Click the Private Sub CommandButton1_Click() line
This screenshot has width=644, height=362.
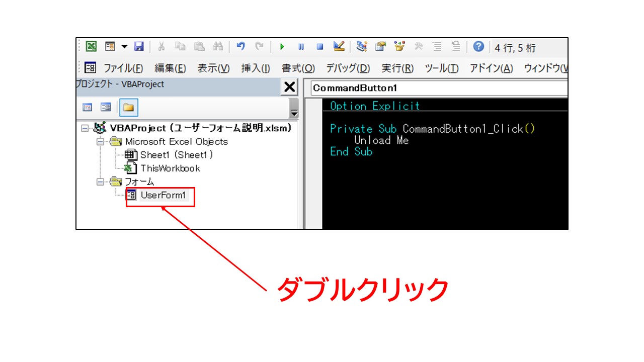coord(433,129)
